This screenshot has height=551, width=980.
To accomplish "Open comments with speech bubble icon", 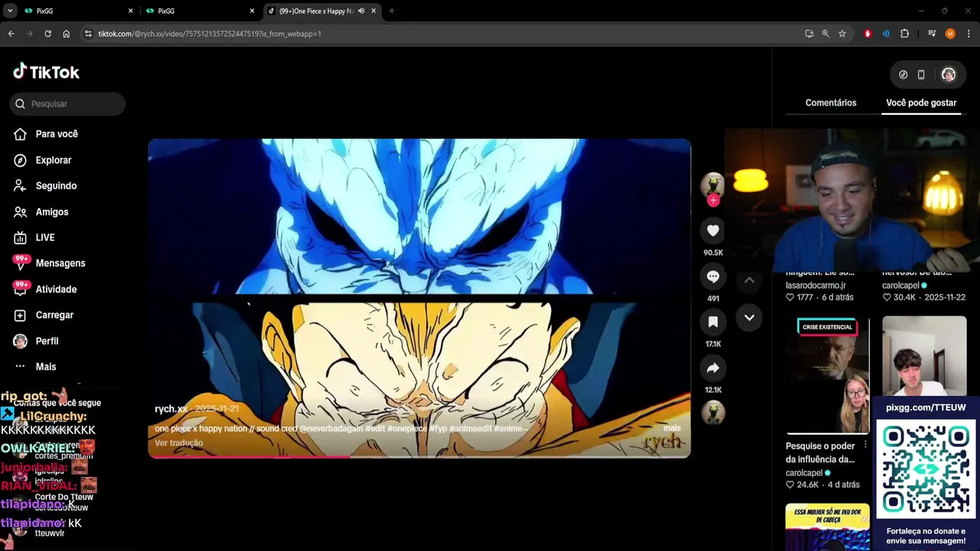I will click(x=713, y=276).
